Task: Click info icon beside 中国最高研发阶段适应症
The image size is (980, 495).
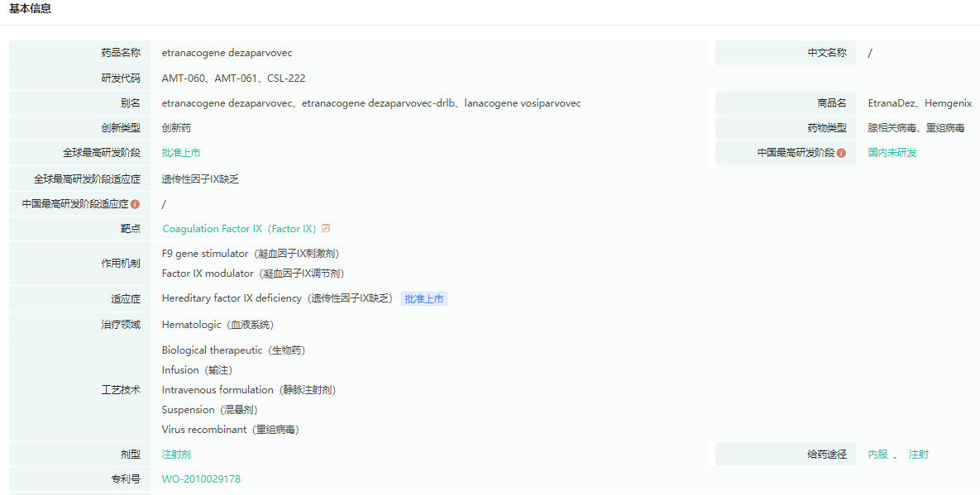Action: pos(135,204)
